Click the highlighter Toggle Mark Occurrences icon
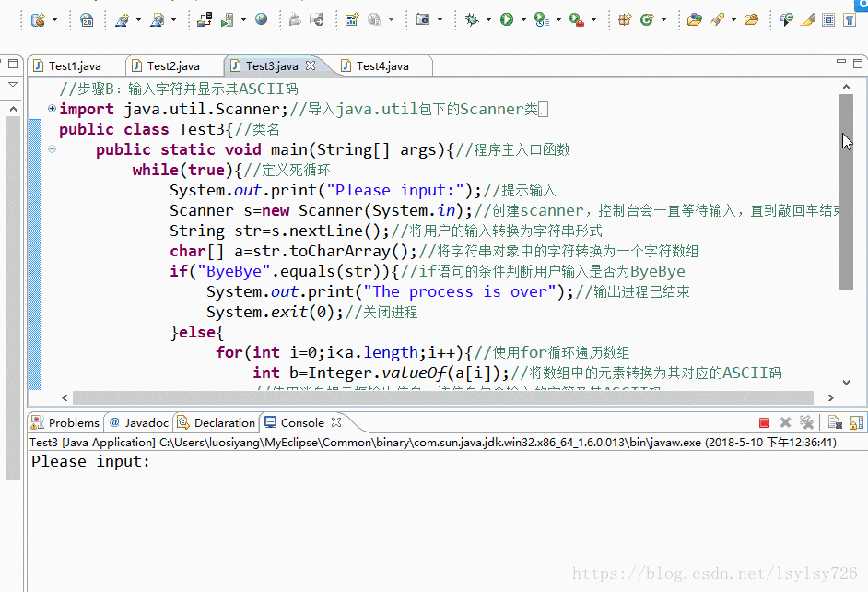 (x=808, y=20)
